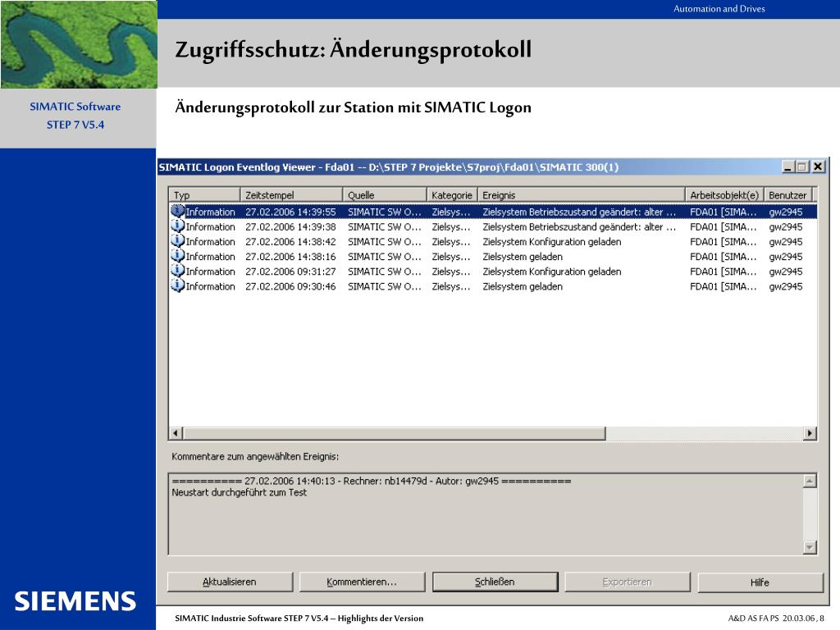
Task: Click 'Betriebszustand geändert' event at 14:39:38
Action: [579, 226]
